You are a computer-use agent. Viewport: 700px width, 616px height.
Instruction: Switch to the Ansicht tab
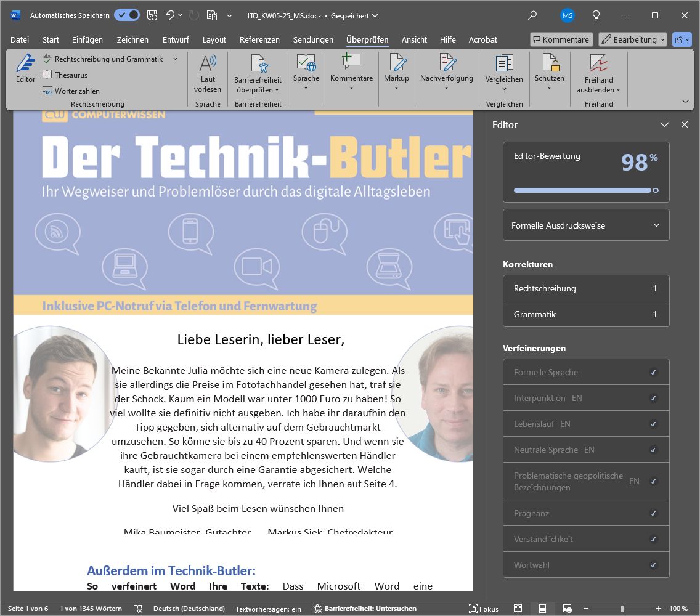click(414, 39)
